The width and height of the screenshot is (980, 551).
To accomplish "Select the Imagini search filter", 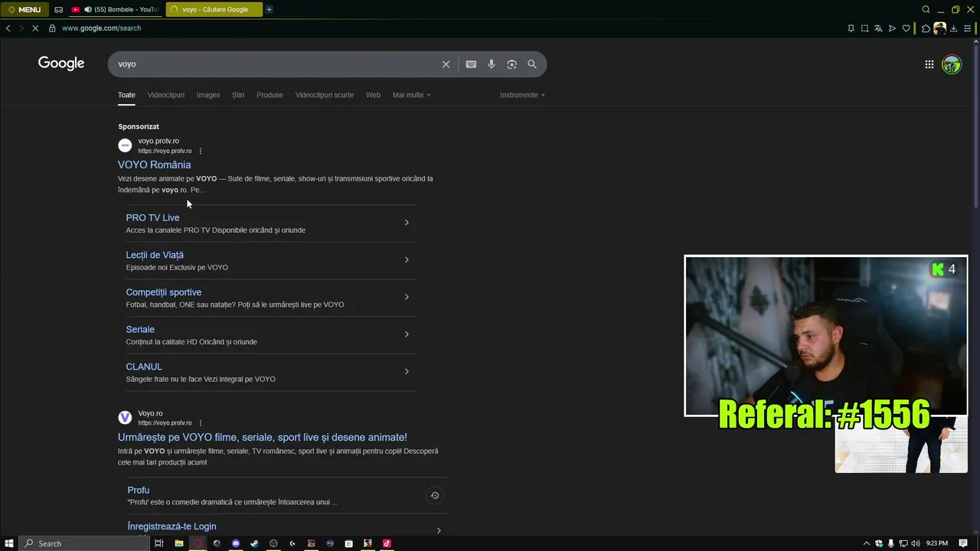I will coord(208,95).
